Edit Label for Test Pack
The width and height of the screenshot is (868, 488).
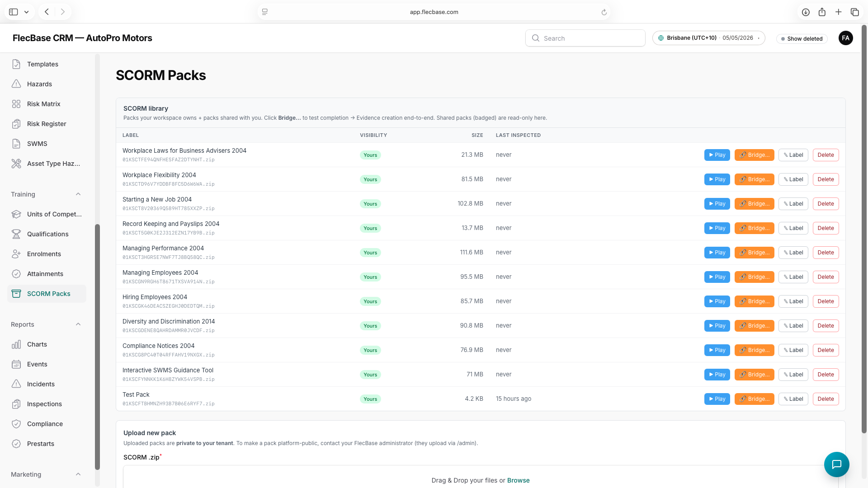(793, 399)
